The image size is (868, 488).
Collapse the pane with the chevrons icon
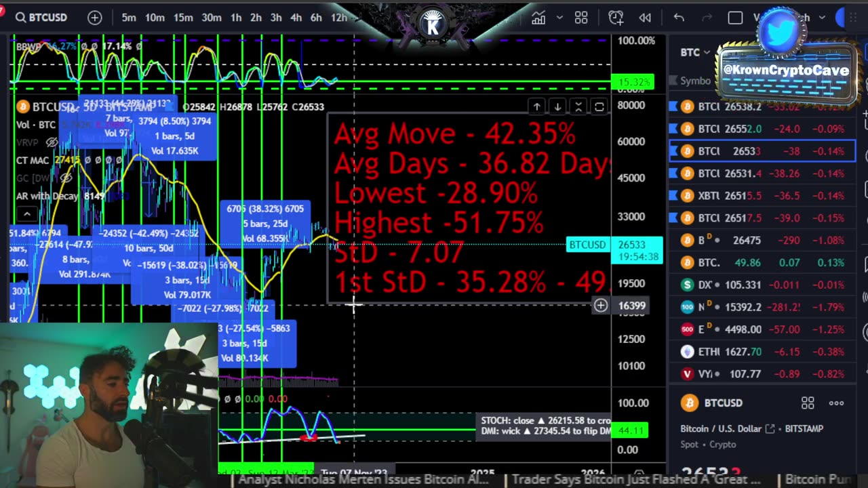click(x=578, y=106)
